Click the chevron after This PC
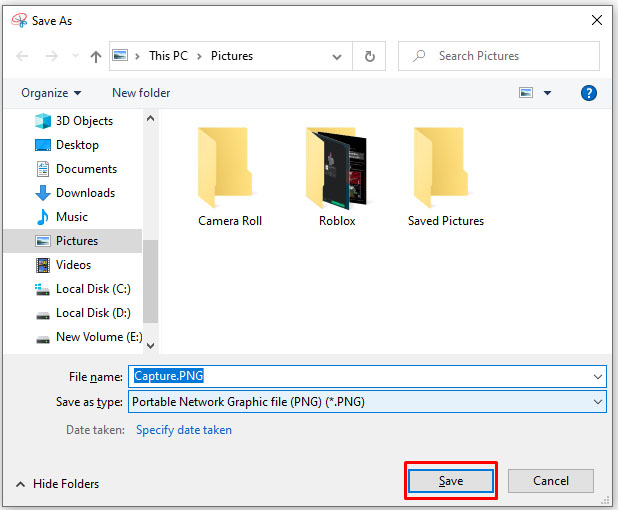 tap(199, 56)
